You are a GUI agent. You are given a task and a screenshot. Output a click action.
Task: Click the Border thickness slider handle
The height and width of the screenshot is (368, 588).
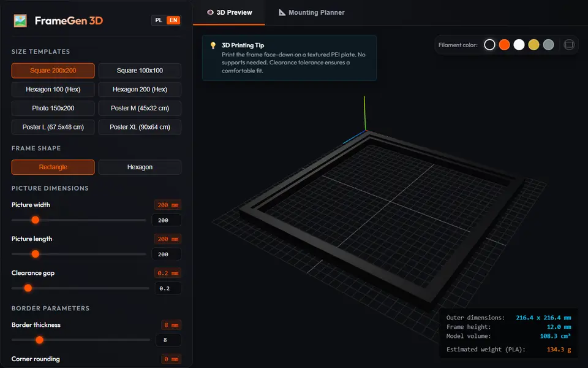[x=39, y=340]
